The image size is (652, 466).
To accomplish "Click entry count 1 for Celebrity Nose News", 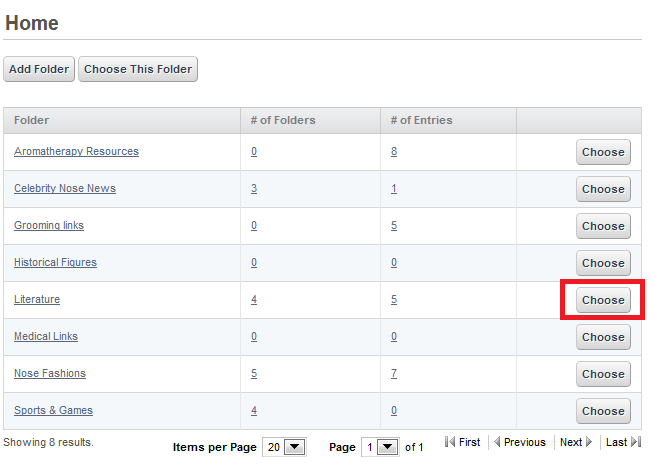I will [394, 188].
